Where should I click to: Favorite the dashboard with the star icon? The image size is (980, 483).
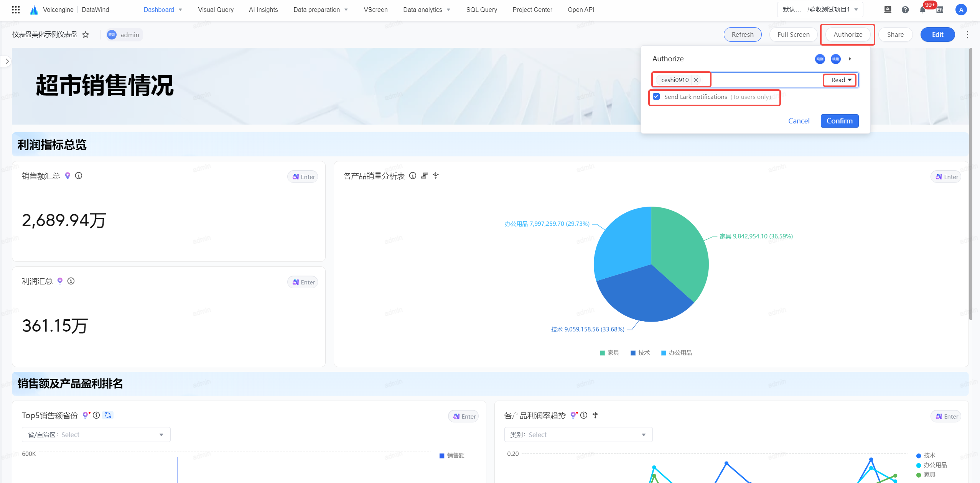(86, 35)
